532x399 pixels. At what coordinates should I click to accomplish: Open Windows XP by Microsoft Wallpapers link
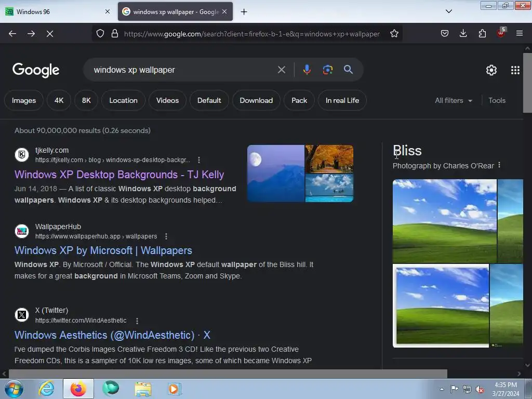point(103,250)
